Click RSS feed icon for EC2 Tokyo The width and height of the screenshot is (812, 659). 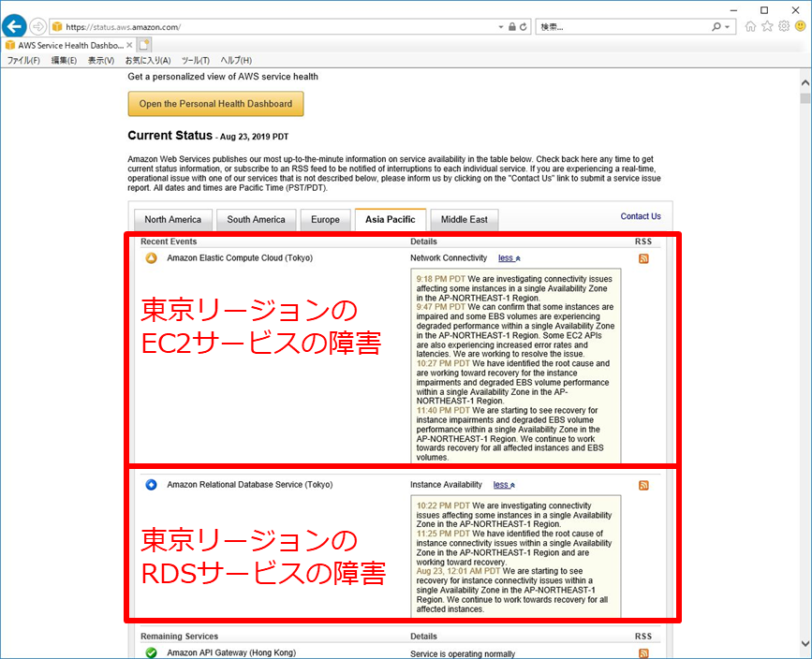(643, 258)
